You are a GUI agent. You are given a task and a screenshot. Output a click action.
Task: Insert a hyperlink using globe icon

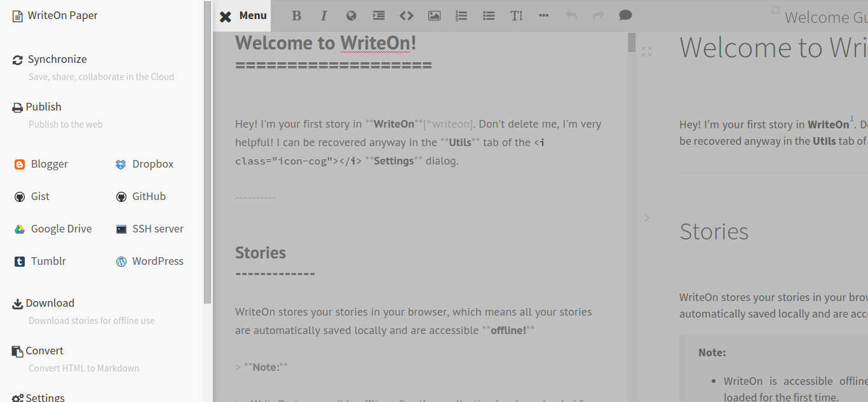tap(351, 16)
